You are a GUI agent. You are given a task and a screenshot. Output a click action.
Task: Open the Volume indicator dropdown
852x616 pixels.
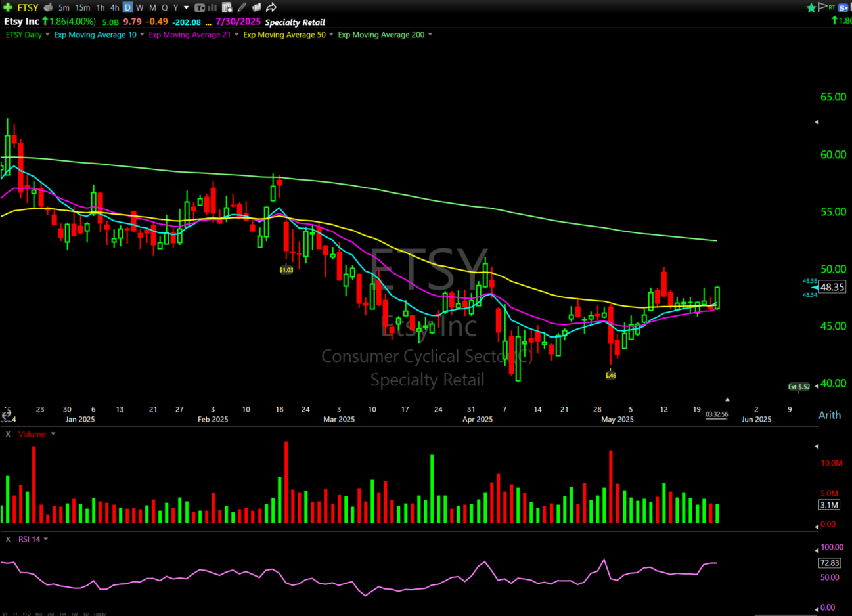[x=53, y=434]
